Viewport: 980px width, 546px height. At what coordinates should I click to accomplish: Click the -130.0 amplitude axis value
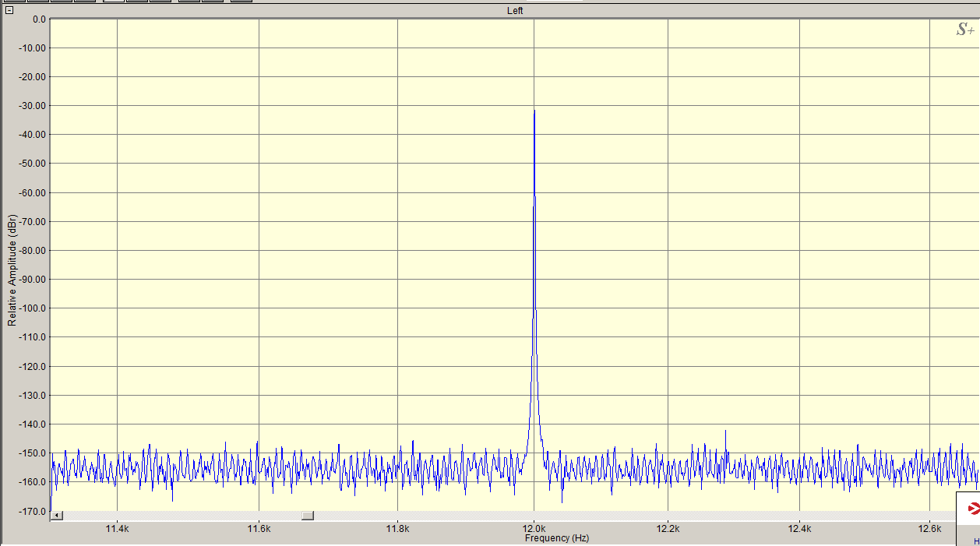33,396
